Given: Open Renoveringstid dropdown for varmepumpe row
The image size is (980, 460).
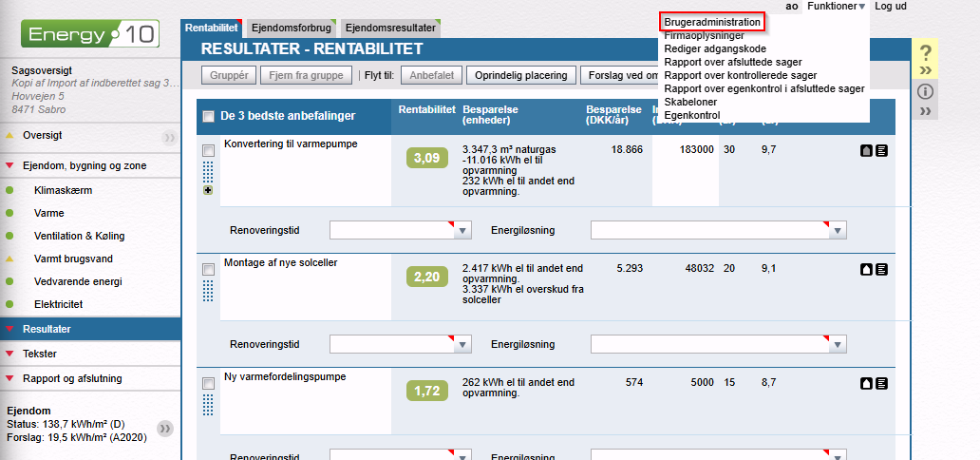Looking at the screenshot, I should [x=462, y=230].
